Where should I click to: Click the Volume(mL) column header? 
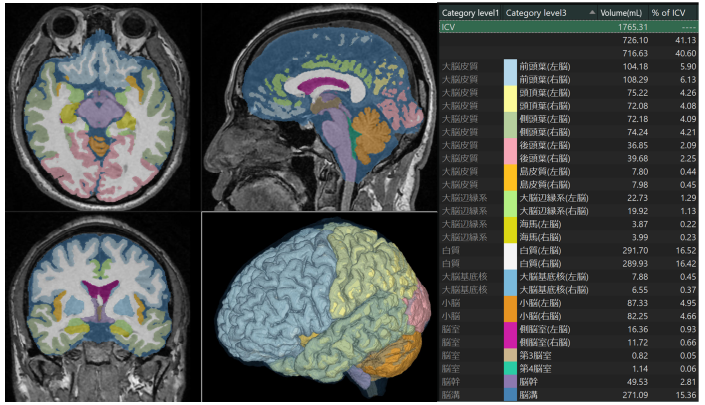pos(623,13)
